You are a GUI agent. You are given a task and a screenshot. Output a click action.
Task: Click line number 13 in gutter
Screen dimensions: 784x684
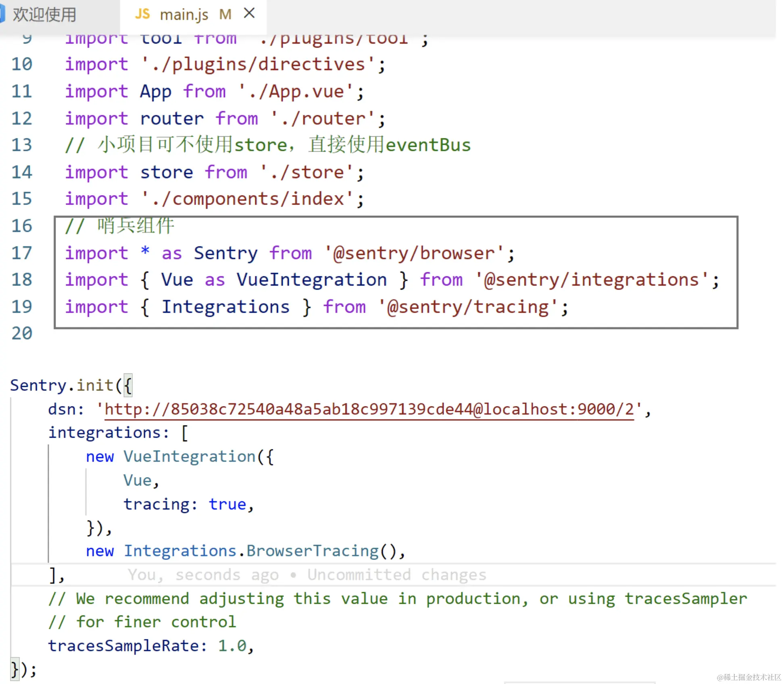click(x=22, y=145)
